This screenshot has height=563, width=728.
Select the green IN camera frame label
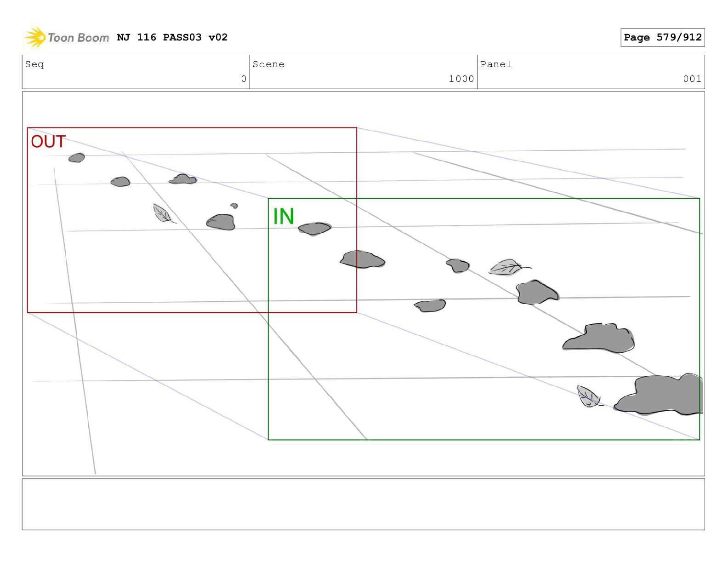pos(284,216)
